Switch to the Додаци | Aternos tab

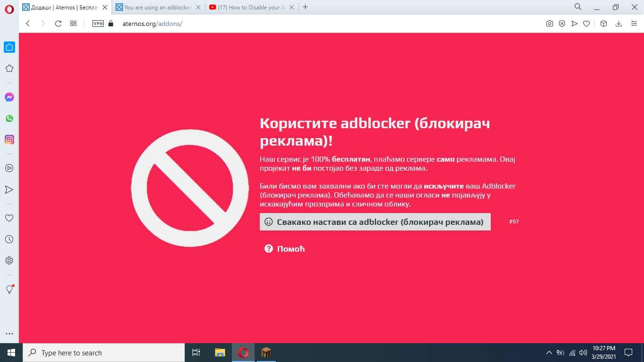(x=65, y=8)
